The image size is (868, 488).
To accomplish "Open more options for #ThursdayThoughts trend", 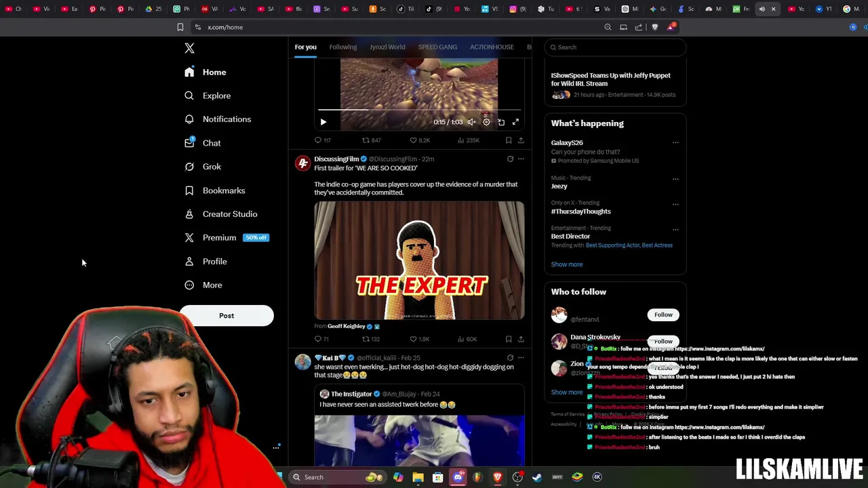I will (675, 203).
